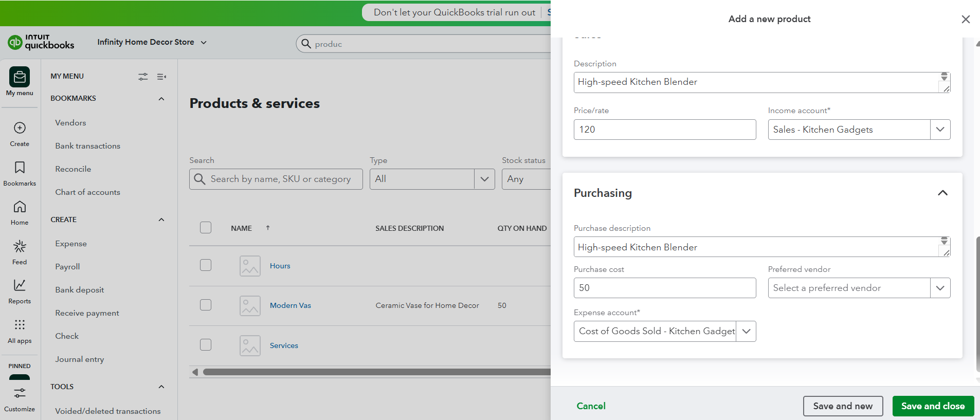
Task: Open the Infinity Home Decor Store company dropdown
Action: 152,42
